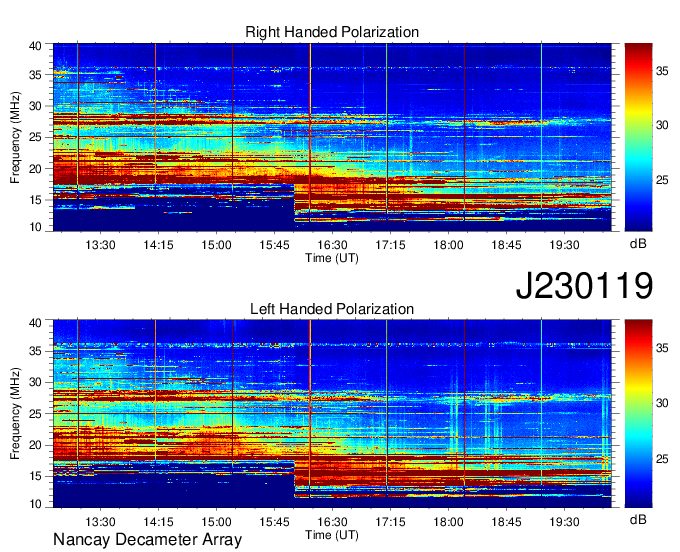Click the 20 MHz tick on Left Handed plot
Image resolution: width=680 pixels, height=552 pixels.
(x=35, y=445)
